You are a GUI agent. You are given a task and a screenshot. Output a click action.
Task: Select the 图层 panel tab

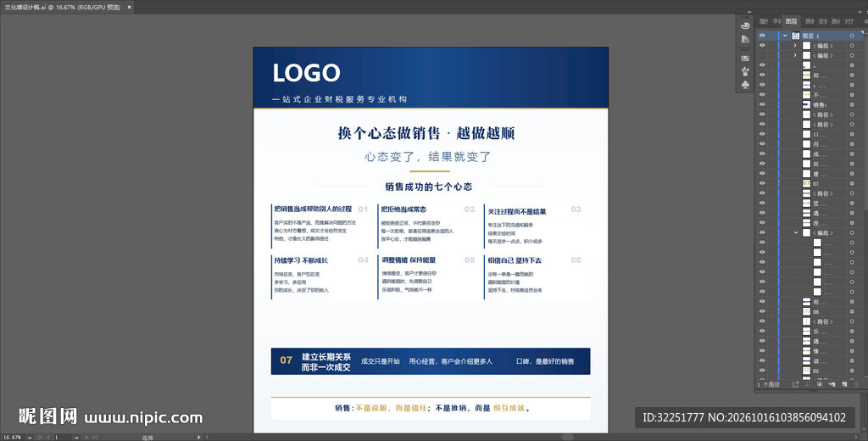point(792,21)
